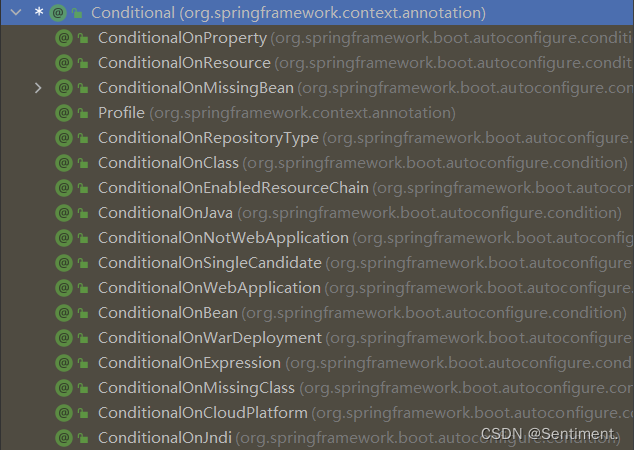Click the package text after Profile
The width and height of the screenshot is (634, 450).
tap(302, 113)
